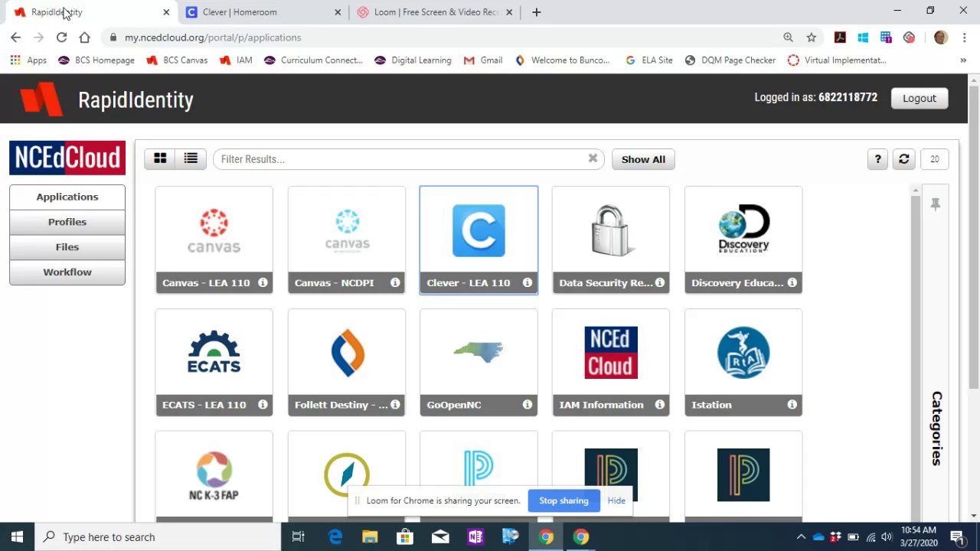The width and height of the screenshot is (980, 551).
Task: Open the Follett Destiny application
Action: (x=347, y=362)
